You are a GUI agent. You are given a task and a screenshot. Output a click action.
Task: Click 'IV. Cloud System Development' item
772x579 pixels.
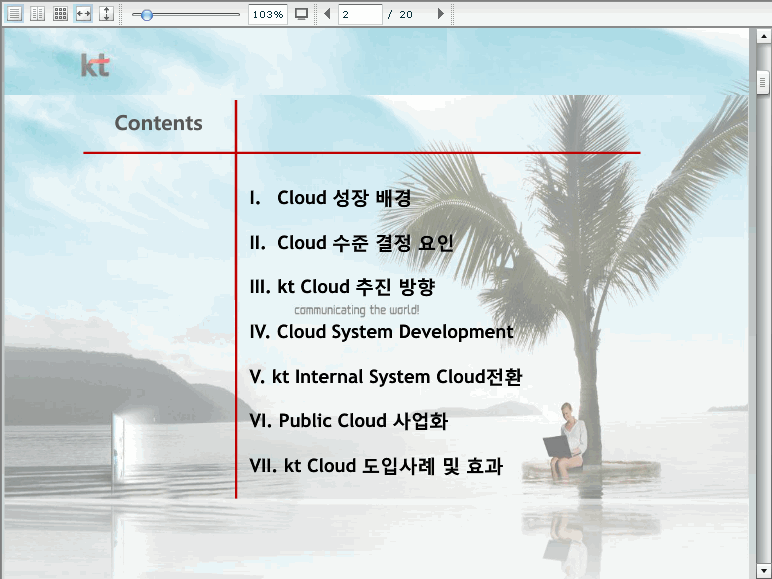tap(382, 332)
